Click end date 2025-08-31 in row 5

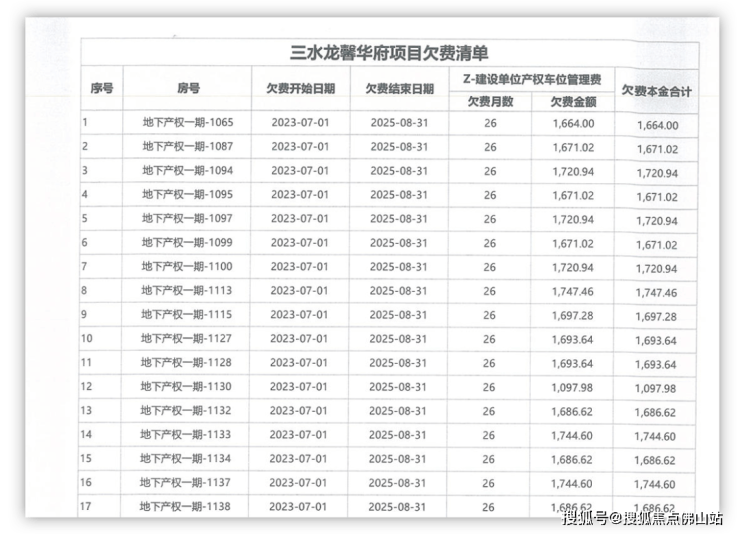(399, 219)
